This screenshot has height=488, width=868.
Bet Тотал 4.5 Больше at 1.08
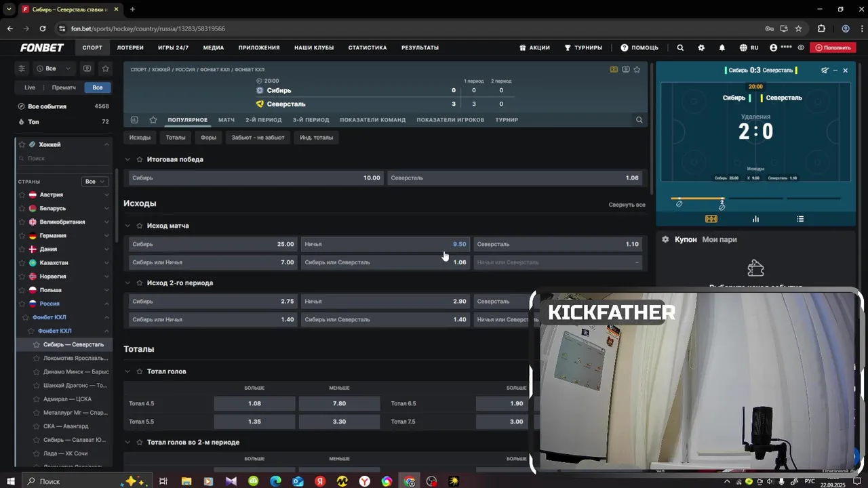254,403
